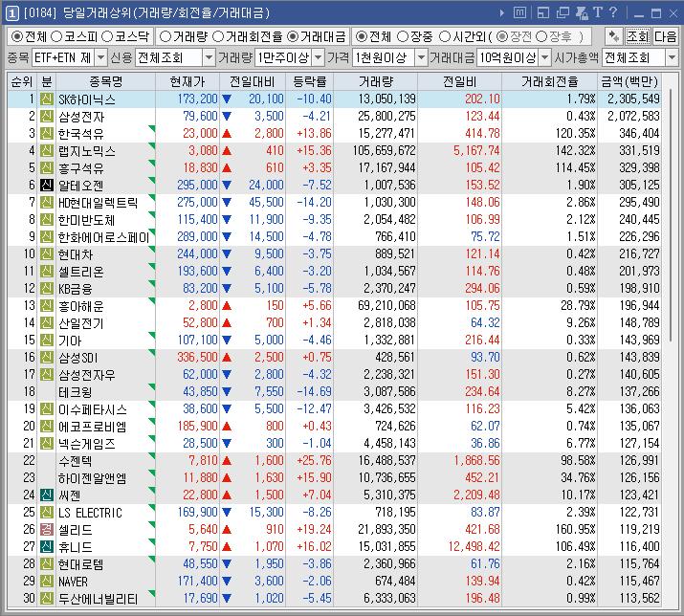The image size is (684, 616).
Task: Select the 장중 session radio button
Action: tap(403, 36)
